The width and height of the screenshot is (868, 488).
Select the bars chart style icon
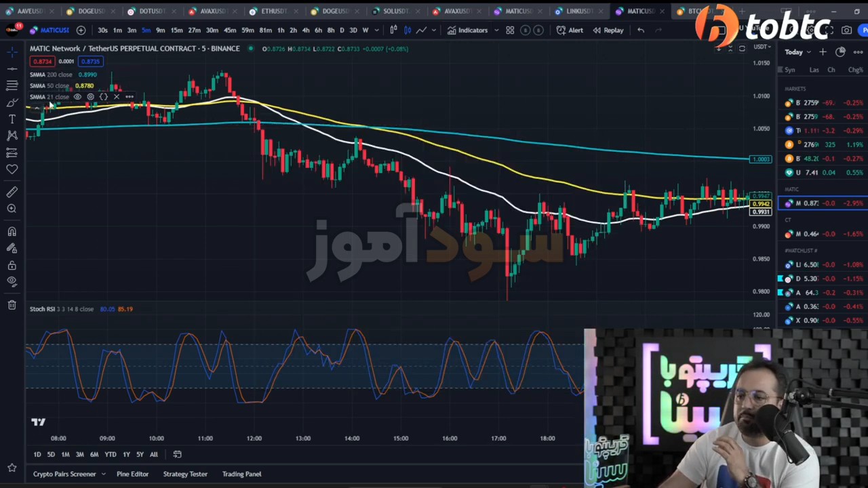point(393,30)
